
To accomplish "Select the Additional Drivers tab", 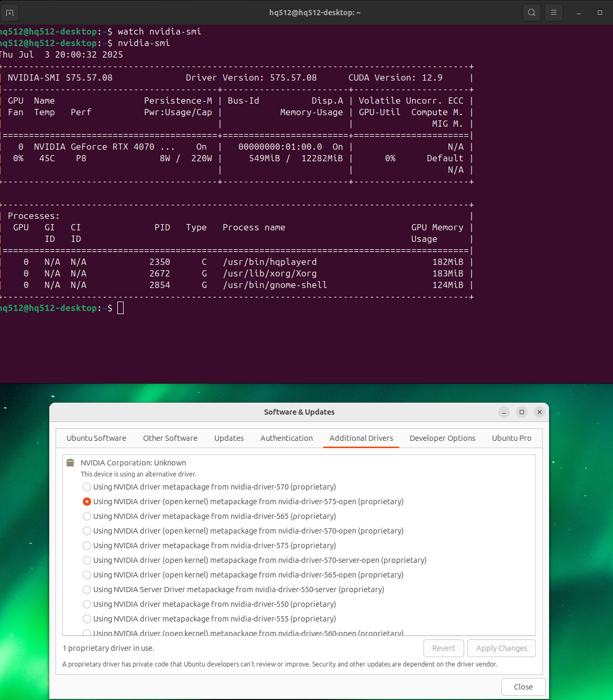I will [x=361, y=438].
